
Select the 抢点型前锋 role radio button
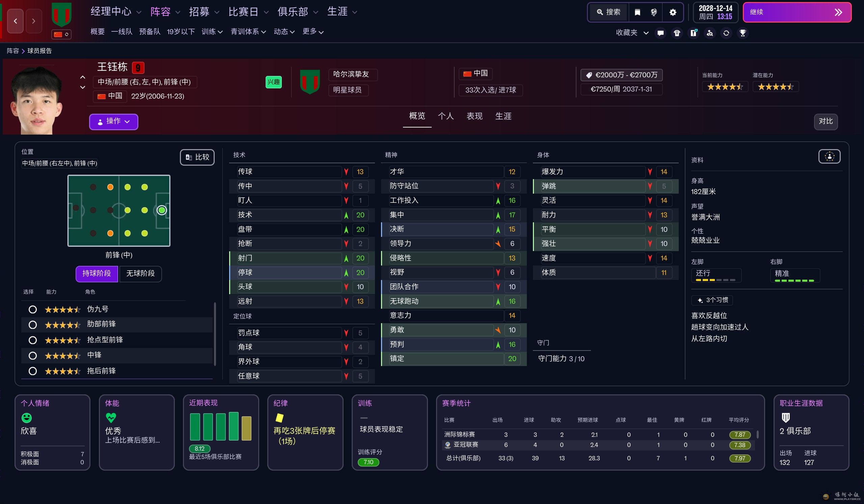click(33, 340)
